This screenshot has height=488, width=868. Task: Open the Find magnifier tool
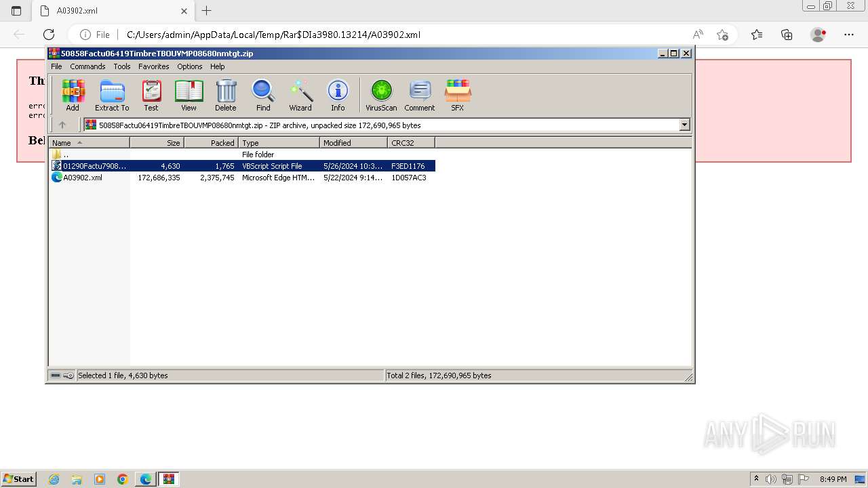coord(263,96)
